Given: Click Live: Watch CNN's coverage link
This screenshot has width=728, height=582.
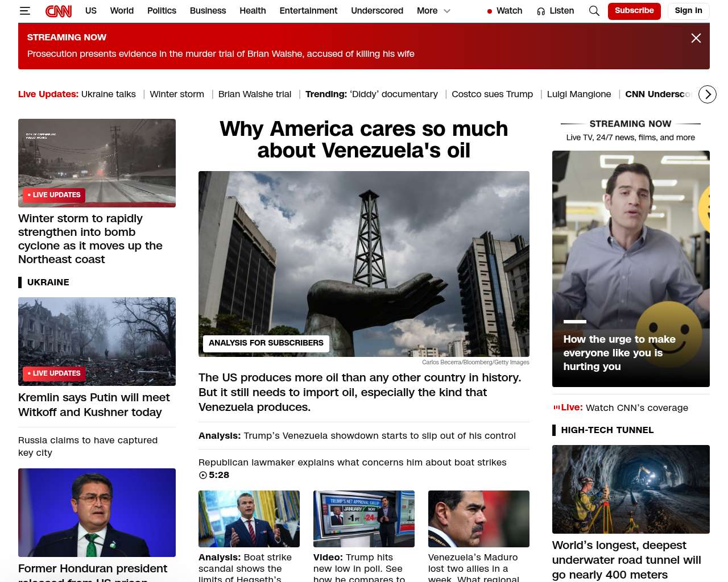Looking at the screenshot, I should coord(621,408).
